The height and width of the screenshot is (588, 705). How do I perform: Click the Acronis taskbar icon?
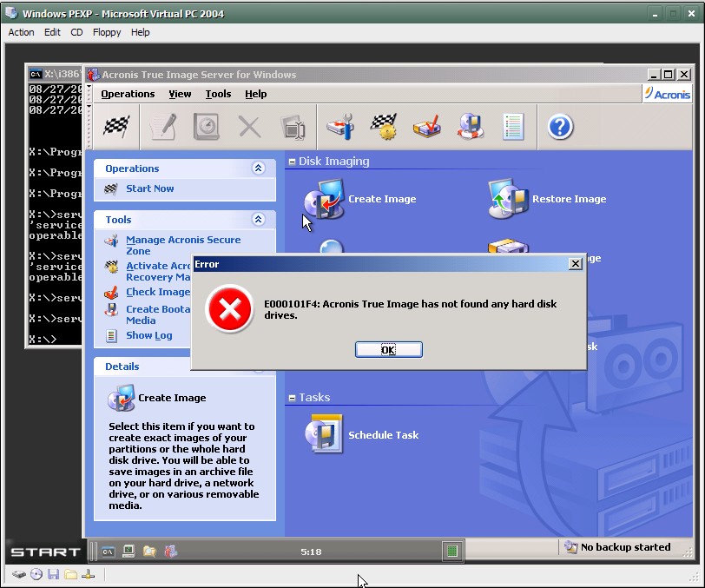tap(170, 552)
